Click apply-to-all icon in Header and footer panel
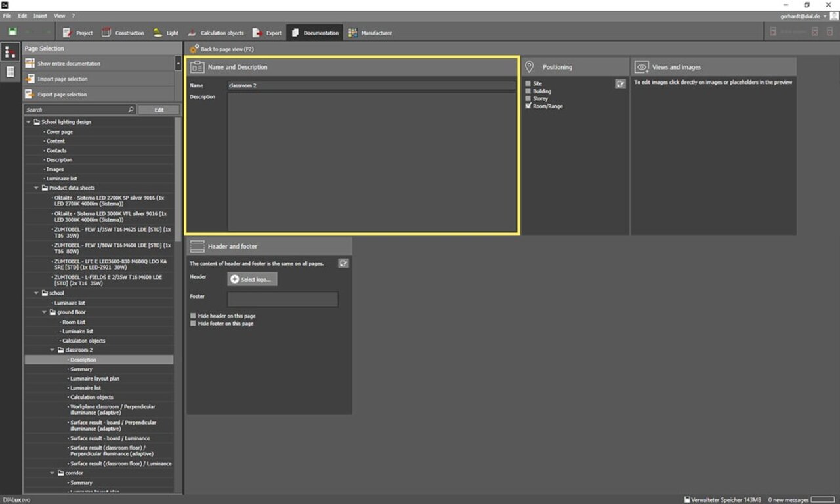 click(343, 263)
